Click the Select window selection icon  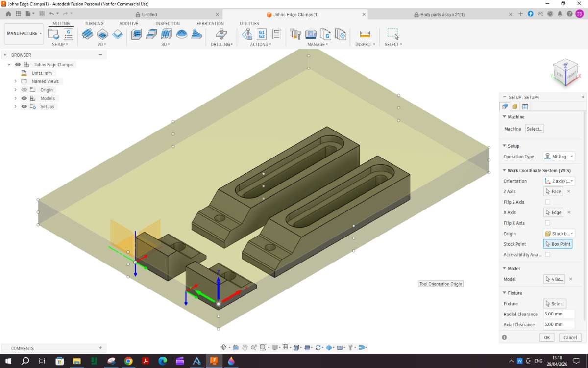coord(393,34)
